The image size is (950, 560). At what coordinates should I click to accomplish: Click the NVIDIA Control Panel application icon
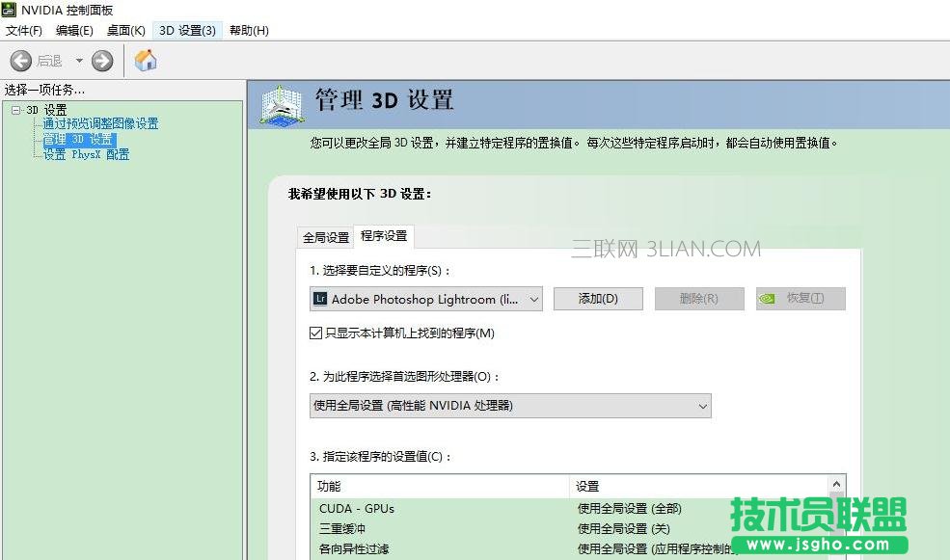point(10,10)
